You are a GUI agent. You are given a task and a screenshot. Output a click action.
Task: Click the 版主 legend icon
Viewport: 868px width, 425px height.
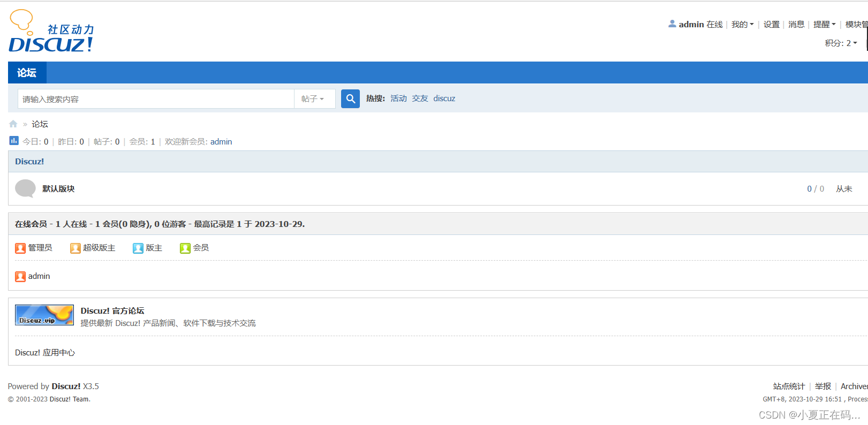pyautogui.click(x=138, y=248)
